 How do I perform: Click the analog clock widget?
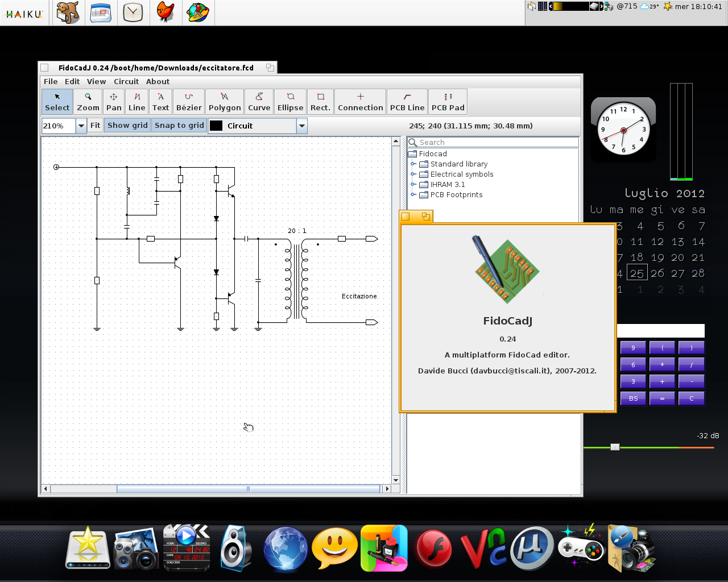coord(623,130)
